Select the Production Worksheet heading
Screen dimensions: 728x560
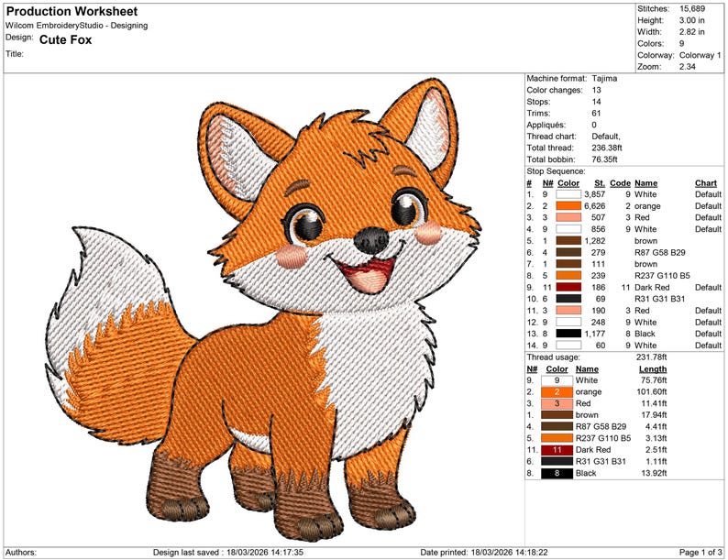(x=72, y=12)
